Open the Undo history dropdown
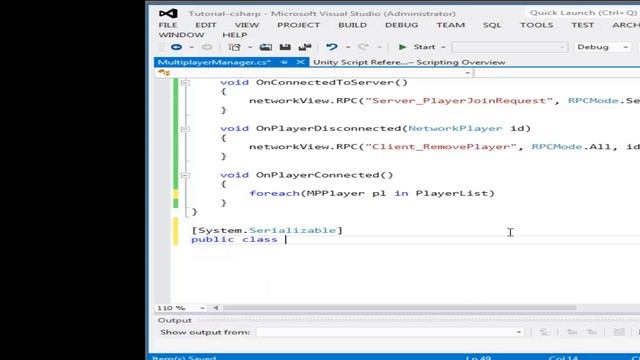This screenshot has width=640, height=360. click(x=348, y=47)
